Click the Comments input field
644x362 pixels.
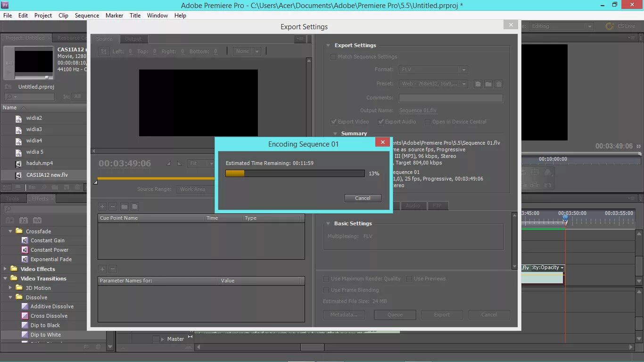click(451, 98)
